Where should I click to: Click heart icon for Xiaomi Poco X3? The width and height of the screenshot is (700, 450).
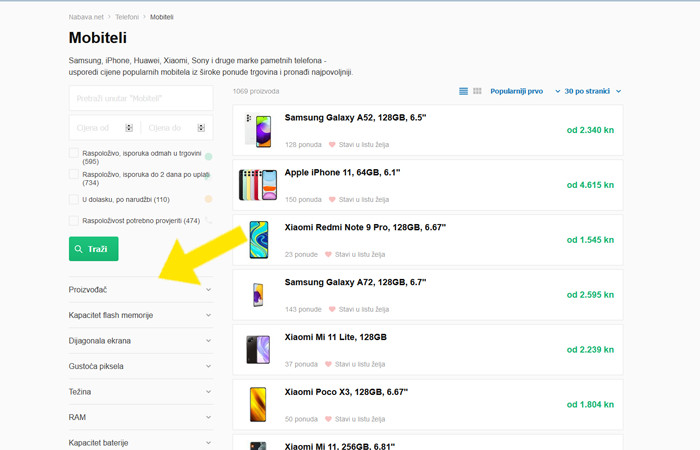[x=329, y=419]
